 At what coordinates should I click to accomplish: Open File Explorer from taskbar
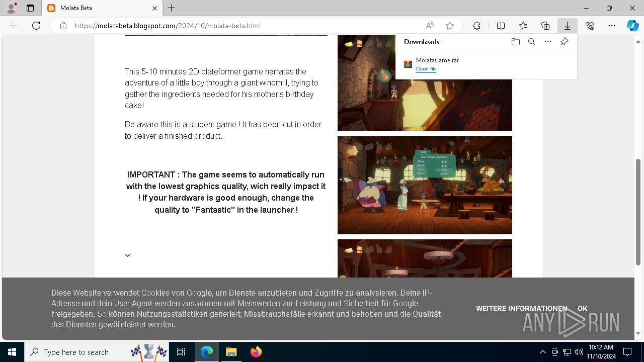(231, 352)
